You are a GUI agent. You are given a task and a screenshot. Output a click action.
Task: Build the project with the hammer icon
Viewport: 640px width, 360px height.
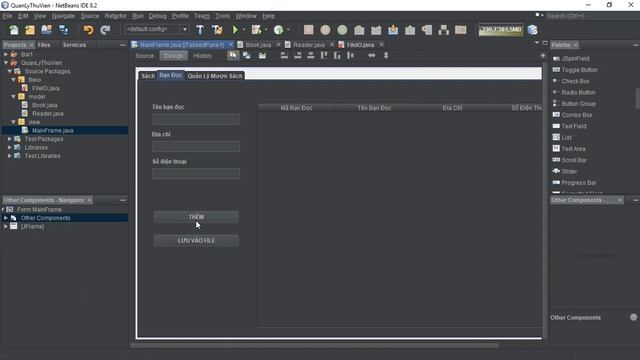point(200,30)
